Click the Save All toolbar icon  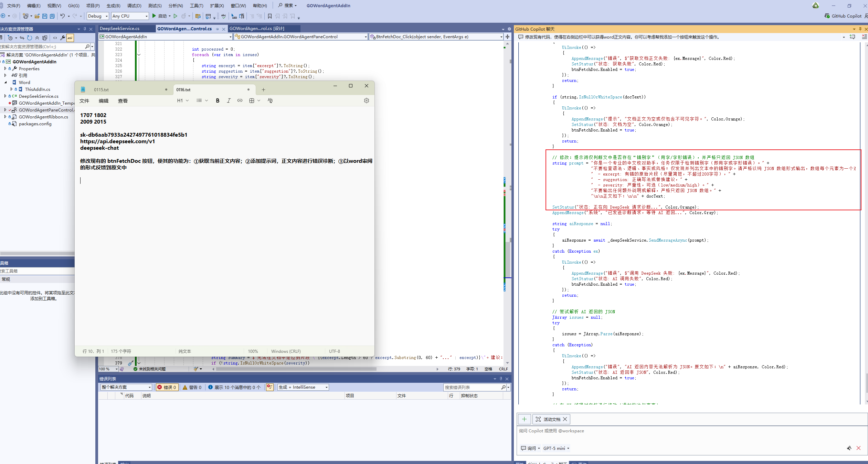click(x=52, y=16)
